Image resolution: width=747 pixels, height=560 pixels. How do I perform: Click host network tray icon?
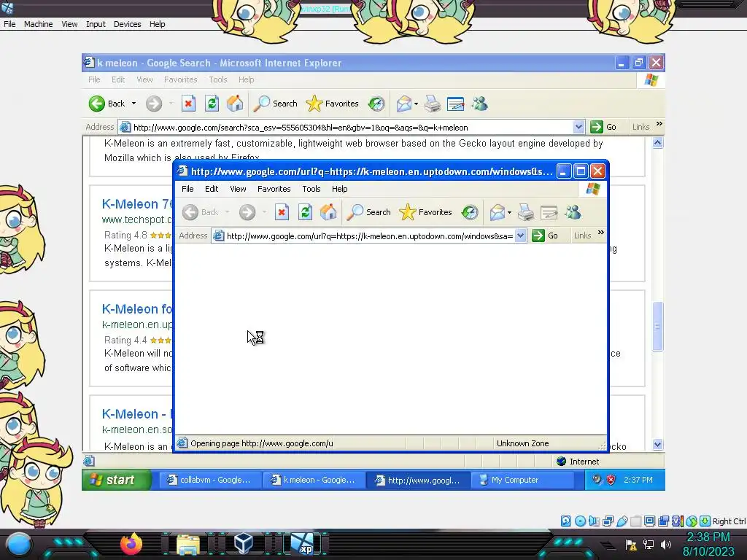tap(649, 544)
